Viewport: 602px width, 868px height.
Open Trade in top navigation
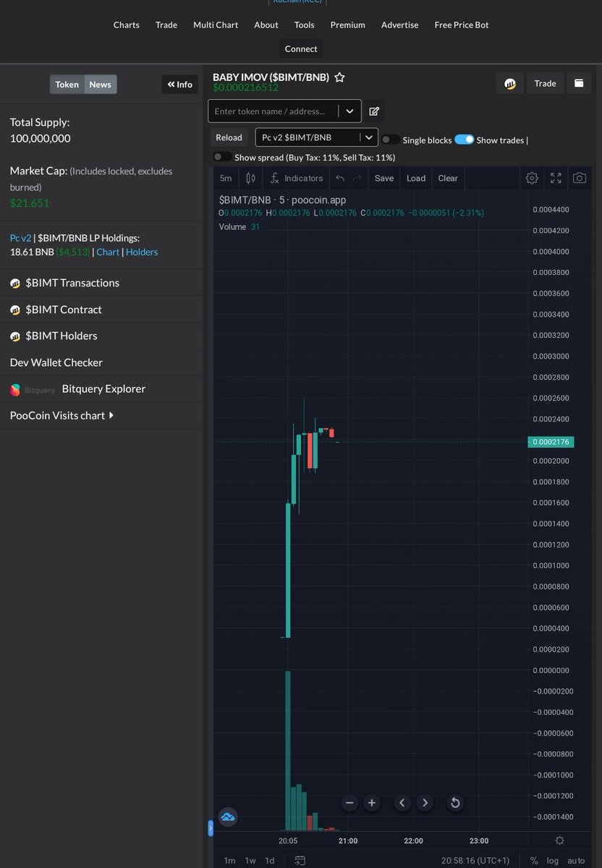click(x=166, y=25)
